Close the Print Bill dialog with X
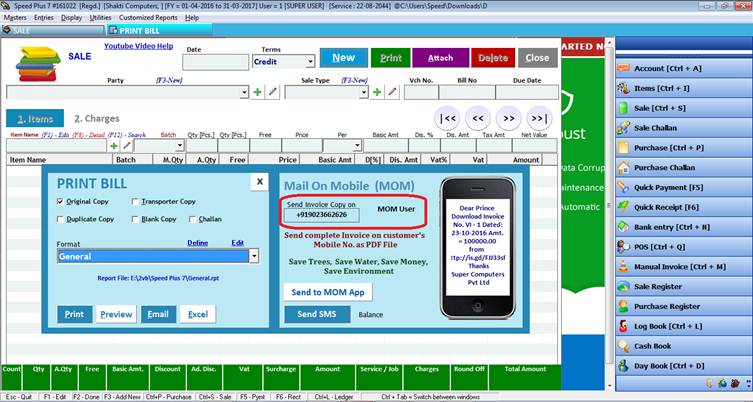 tap(259, 182)
